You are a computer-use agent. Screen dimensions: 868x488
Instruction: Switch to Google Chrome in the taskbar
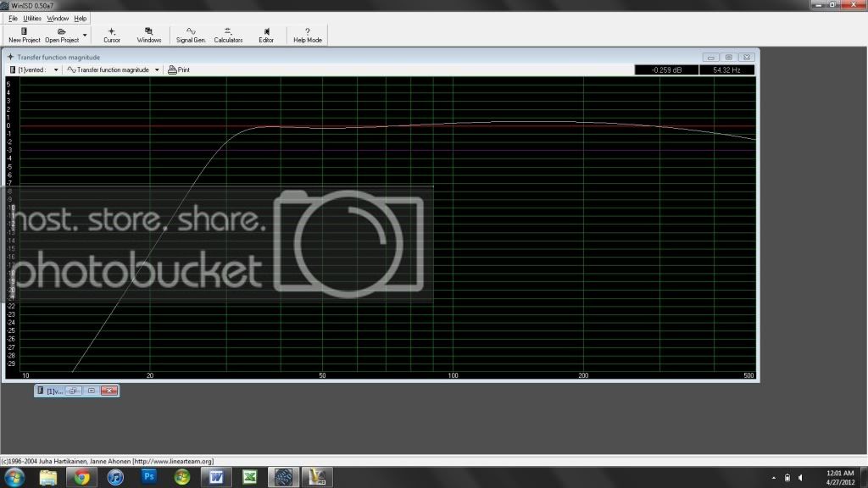click(x=82, y=477)
